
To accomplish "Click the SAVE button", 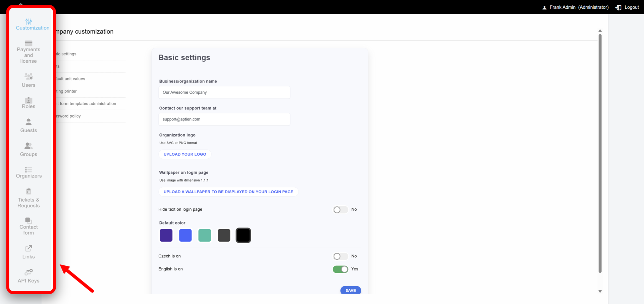I will 351,290.
